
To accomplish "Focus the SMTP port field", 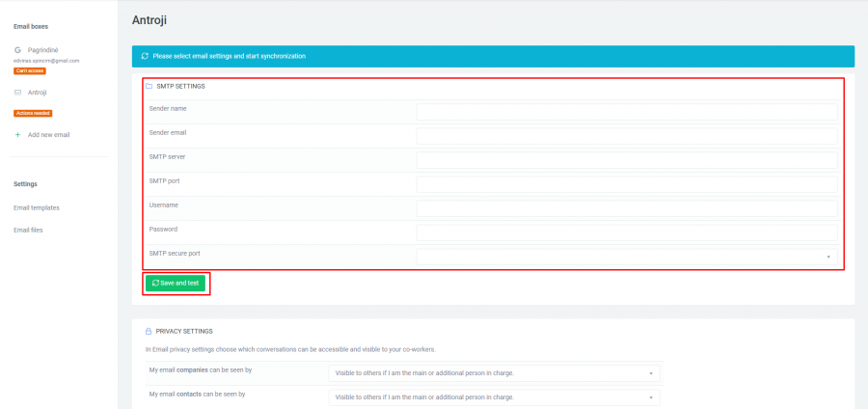I will click(627, 185).
